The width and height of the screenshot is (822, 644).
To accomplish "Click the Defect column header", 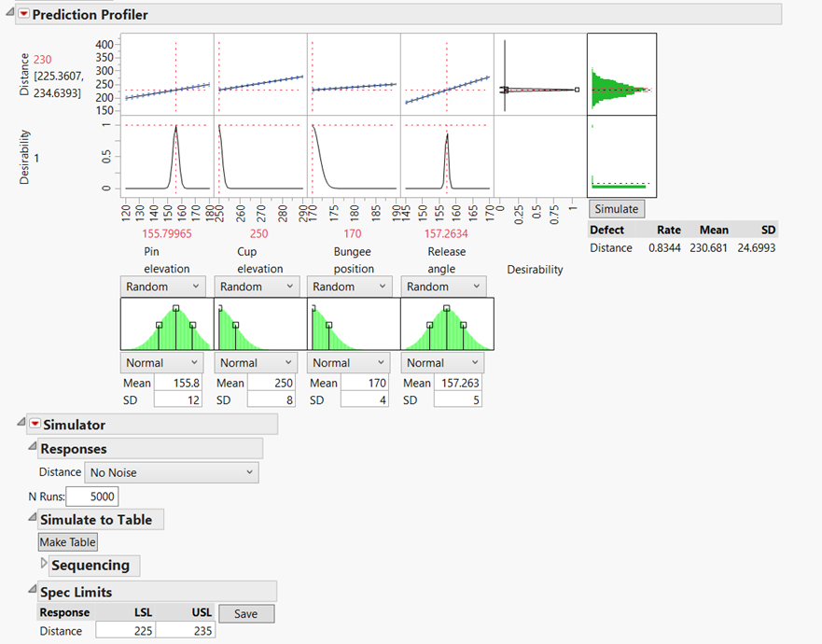I will pos(606,230).
